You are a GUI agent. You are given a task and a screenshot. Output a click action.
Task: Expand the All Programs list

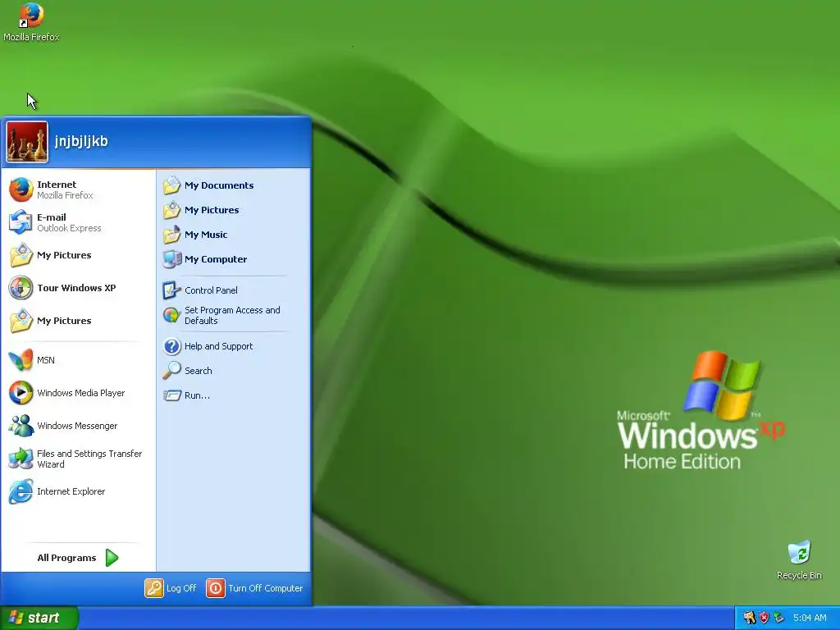pos(78,558)
